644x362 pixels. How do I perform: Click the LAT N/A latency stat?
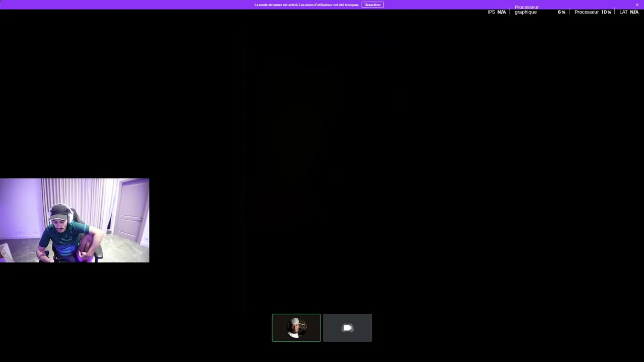[629, 12]
